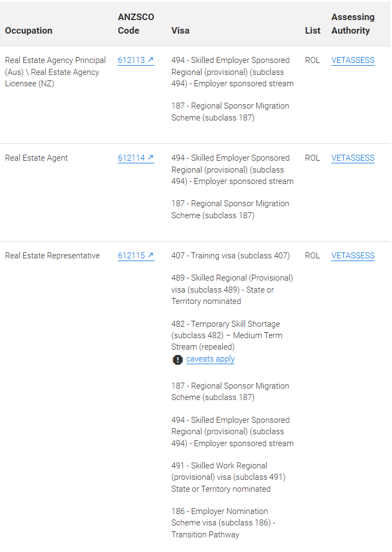Screen dimensions: 392x552
Task: Click external arrow icon beside 612114
Action: tap(151, 157)
